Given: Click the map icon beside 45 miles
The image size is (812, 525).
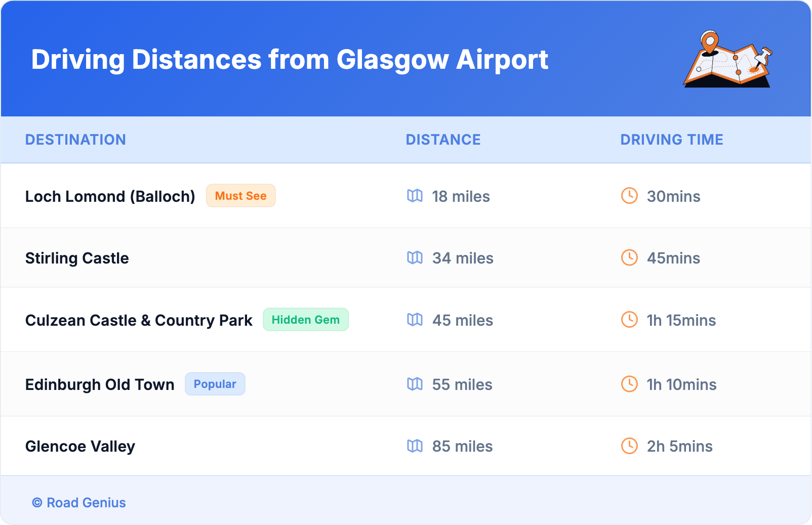Looking at the screenshot, I should click(415, 320).
